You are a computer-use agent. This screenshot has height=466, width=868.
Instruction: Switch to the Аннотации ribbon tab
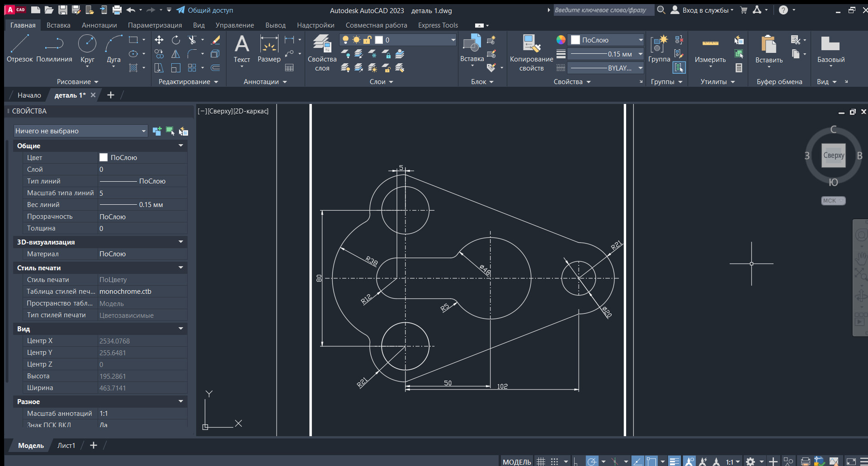tap(99, 25)
